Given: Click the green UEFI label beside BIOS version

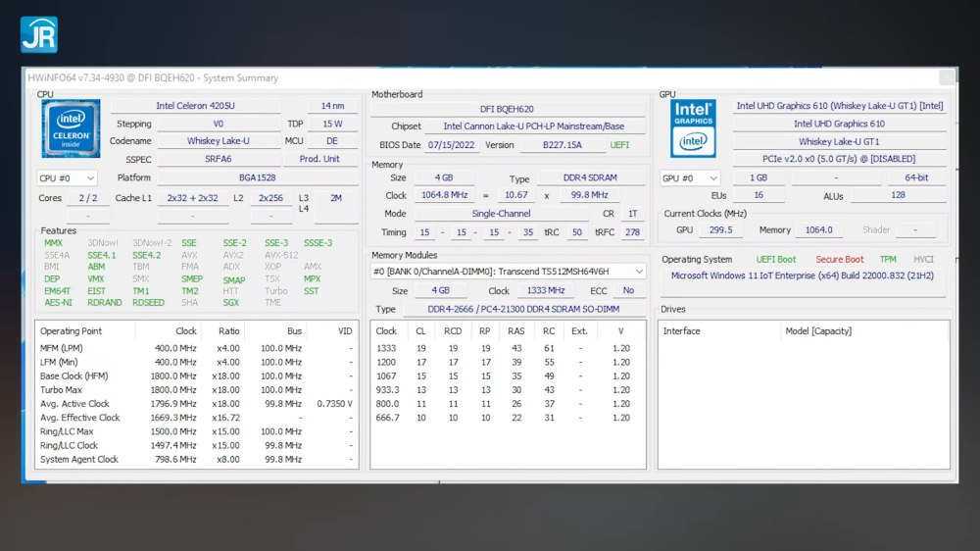Looking at the screenshot, I should [x=619, y=145].
